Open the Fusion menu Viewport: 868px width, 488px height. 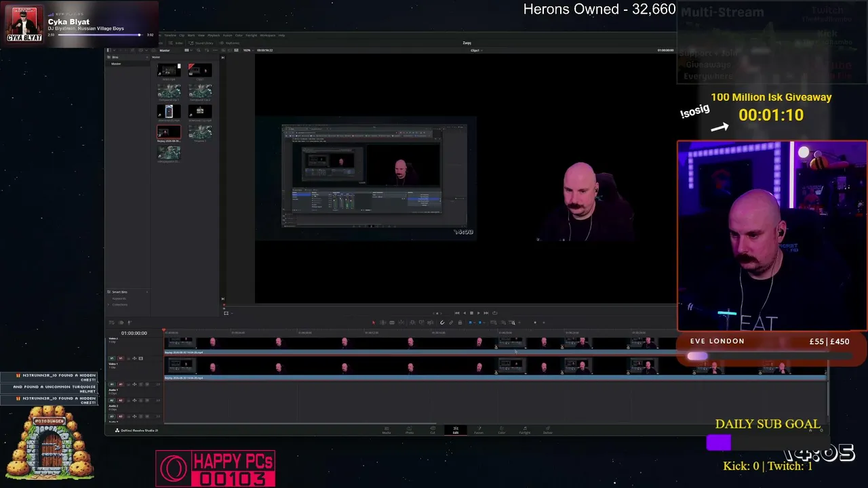point(228,35)
